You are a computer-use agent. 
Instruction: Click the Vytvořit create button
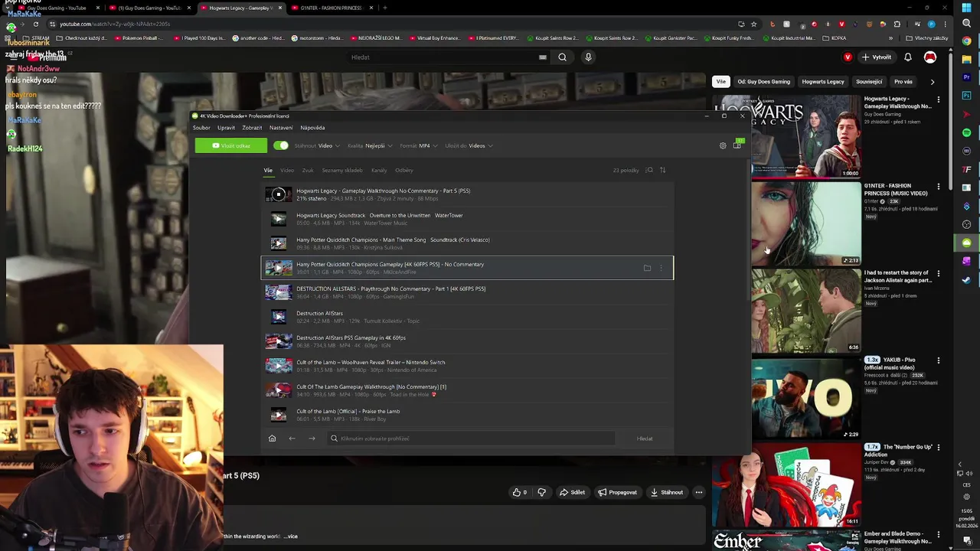click(x=877, y=57)
